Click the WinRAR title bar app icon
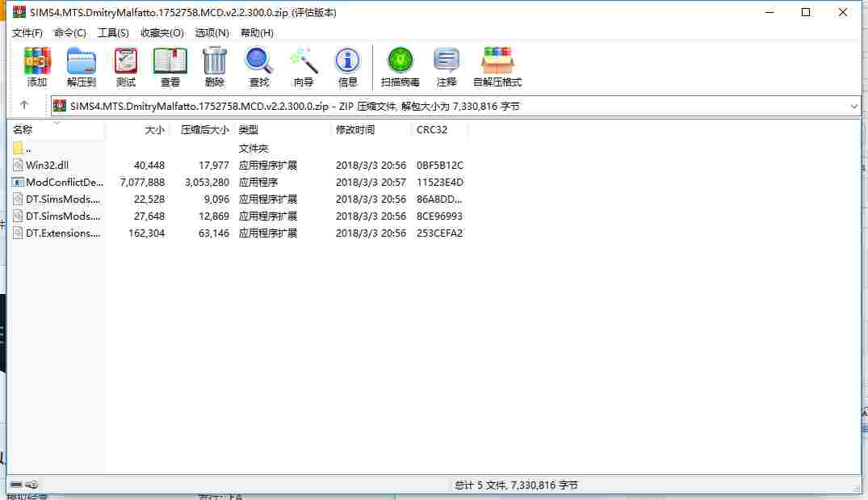 (x=19, y=11)
